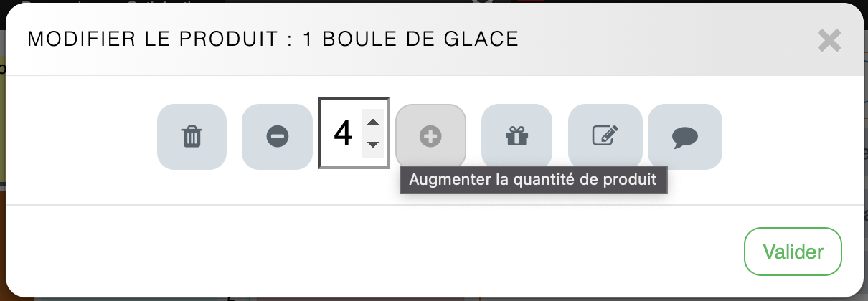
Task: Confirm product changes with Valider
Action: click(x=793, y=252)
